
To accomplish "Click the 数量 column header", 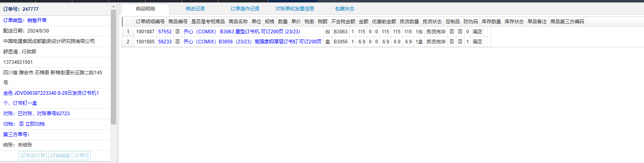I will [283, 22].
